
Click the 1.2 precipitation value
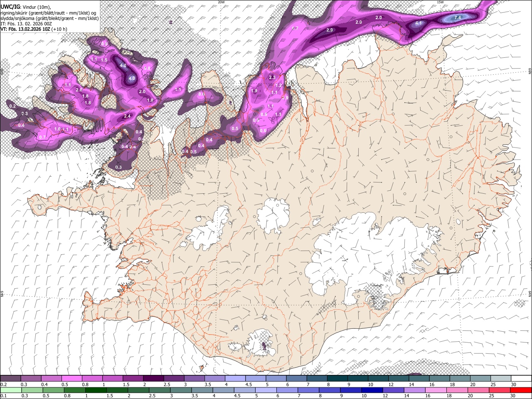click(279, 85)
